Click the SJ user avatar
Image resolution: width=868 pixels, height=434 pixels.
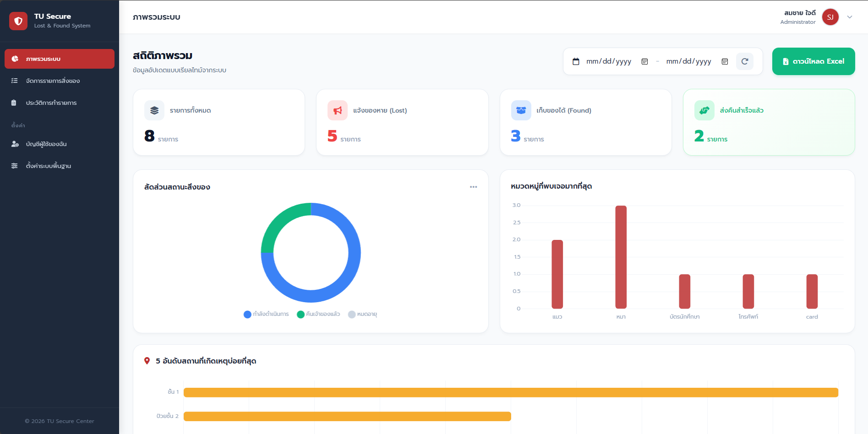830,17
